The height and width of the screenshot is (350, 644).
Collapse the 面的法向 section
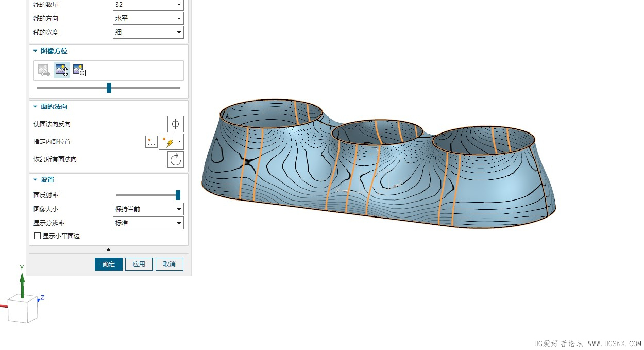click(35, 107)
